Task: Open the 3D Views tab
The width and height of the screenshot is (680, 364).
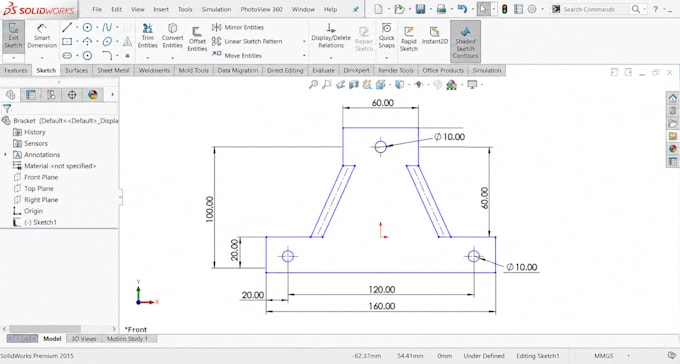Action: (x=84, y=339)
